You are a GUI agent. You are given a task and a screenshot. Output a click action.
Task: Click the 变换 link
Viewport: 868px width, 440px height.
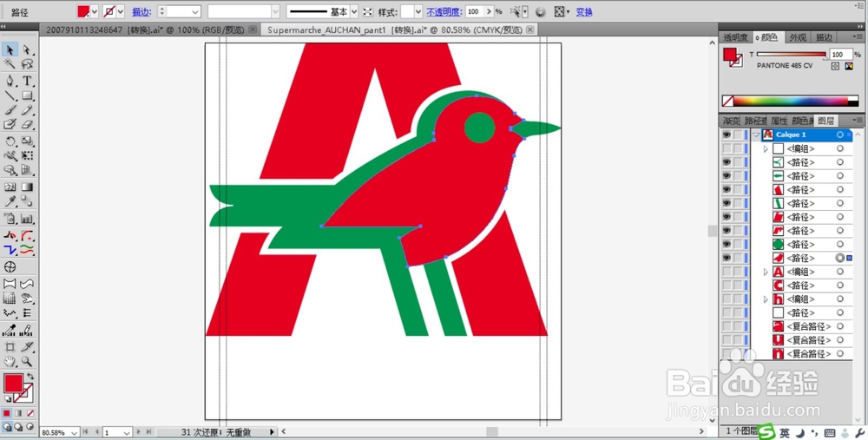(584, 11)
